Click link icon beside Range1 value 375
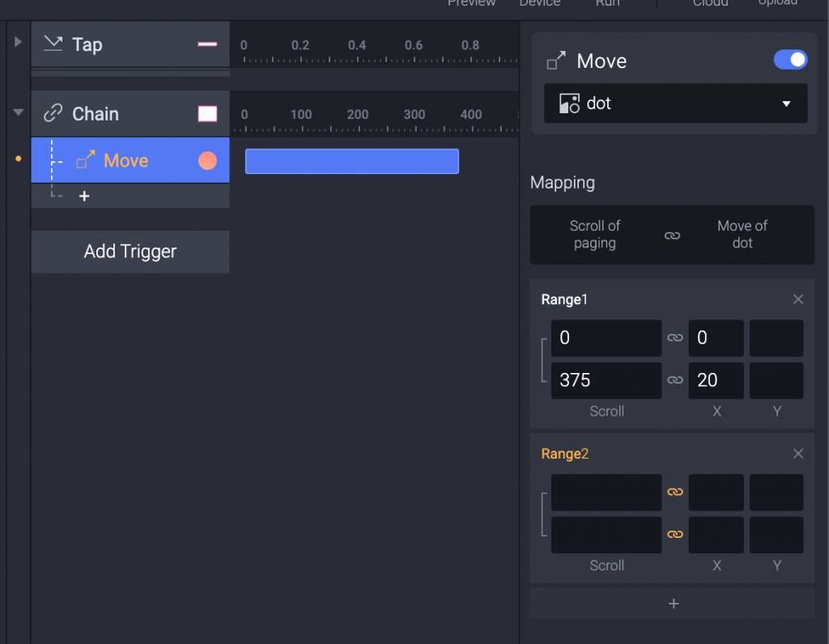Image resolution: width=829 pixels, height=644 pixels. pos(675,380)
